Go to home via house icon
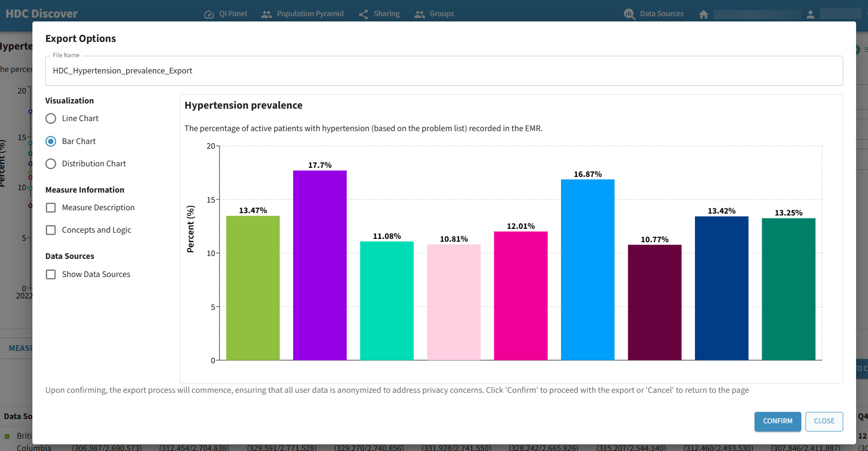The height and width of the screenshot is (451, 868). coord(704,14)
